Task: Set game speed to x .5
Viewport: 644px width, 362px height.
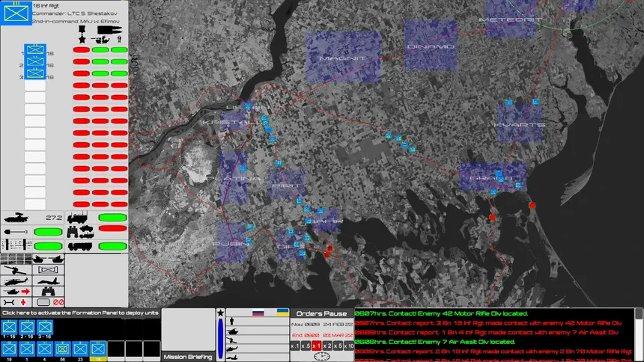Action: click(306, 346)
